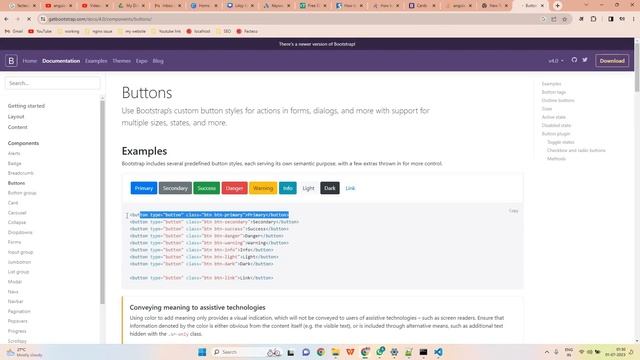
Task: Open Alerts in the components sidebar
Action: pyautogui.click(x=14, y=153)
